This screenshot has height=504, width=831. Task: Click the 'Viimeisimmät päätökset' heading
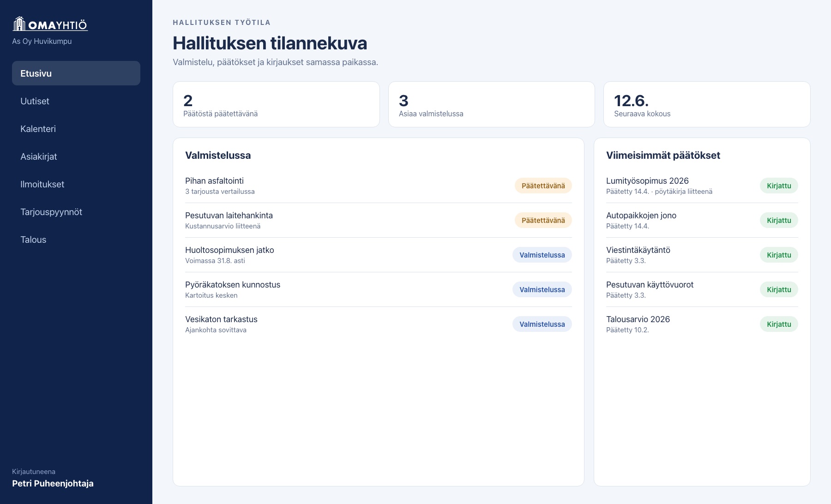click(x=663, y=156)
